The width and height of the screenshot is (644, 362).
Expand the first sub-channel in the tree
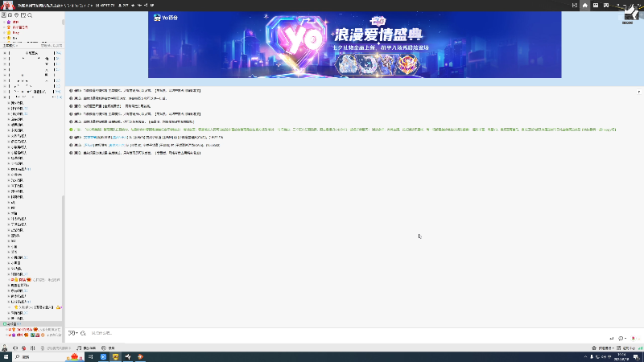pyautogui.click(x=9, y=103)
